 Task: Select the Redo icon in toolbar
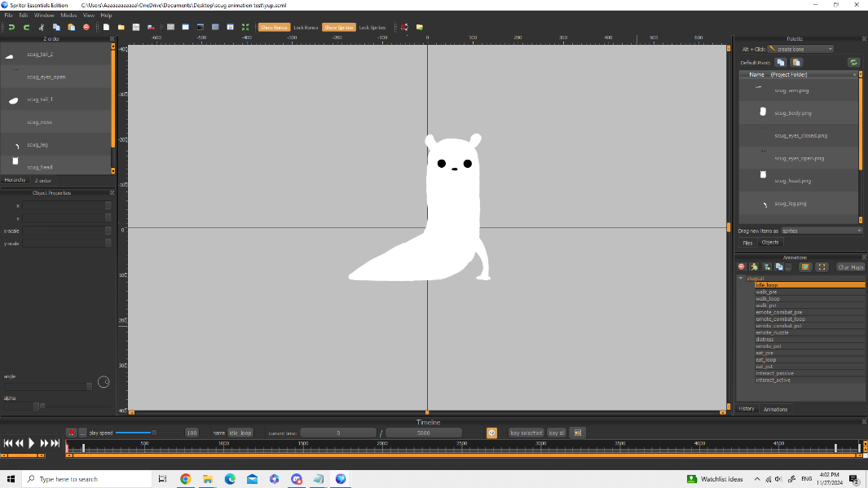(26, 27)
